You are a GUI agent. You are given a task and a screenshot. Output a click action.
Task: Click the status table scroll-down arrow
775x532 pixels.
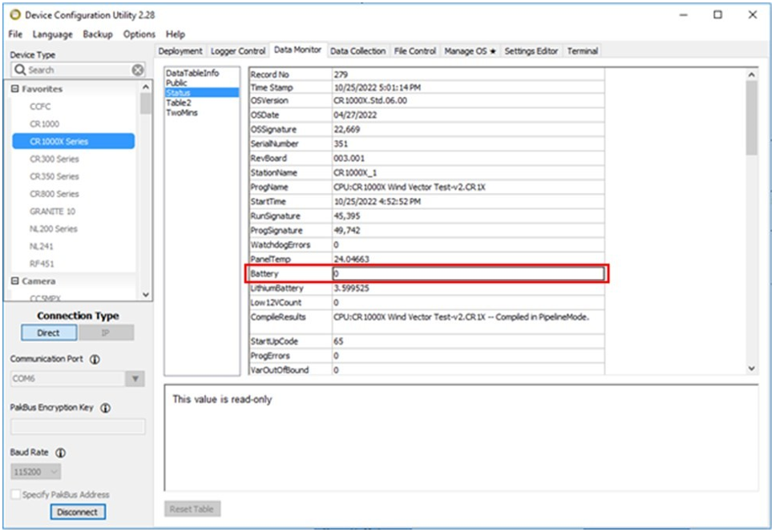coord(751,369)
